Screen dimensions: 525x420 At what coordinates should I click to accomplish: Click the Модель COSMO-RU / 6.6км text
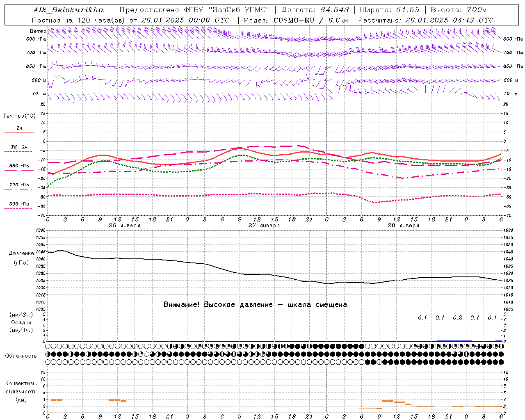[295, 20]
